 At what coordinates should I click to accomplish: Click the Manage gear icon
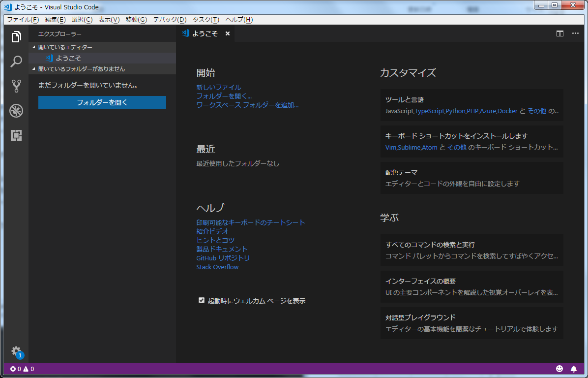click(16, 351)
